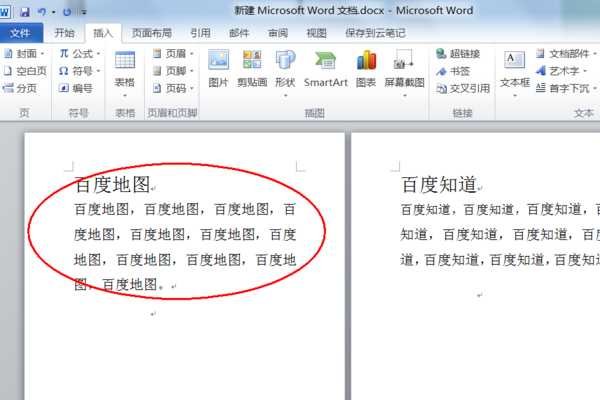Click the 文本框 text box icon
The width and height of the screenshot is (600, 400).
pyautogui.click(x=514, y=60)
